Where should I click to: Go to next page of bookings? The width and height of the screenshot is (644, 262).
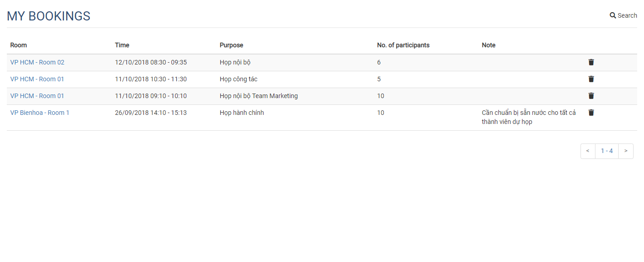[626, 151]
